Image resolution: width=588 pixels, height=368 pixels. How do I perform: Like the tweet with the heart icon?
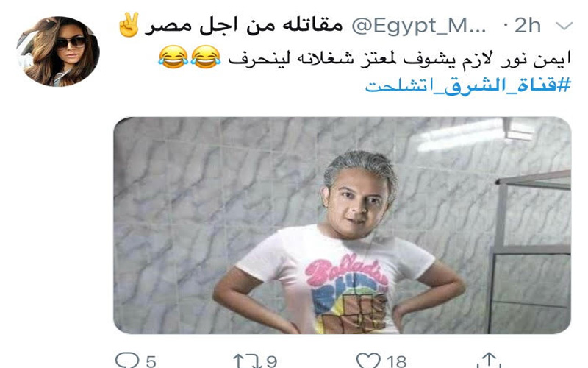pos(368,361)
